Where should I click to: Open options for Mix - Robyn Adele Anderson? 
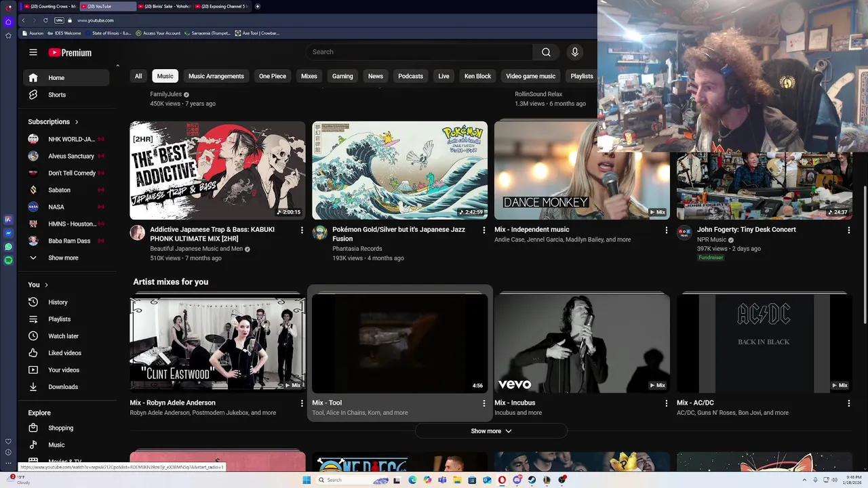point(302,403)
